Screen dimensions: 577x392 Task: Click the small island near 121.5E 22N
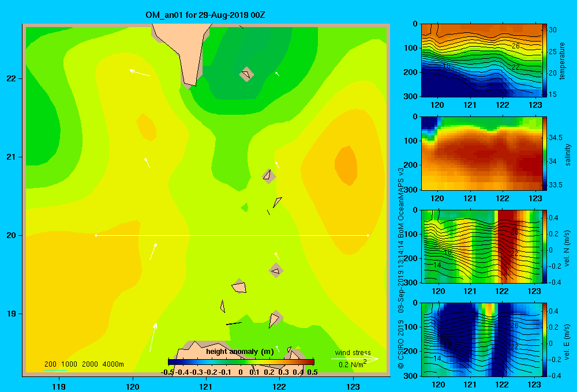[x=246, y=74]
